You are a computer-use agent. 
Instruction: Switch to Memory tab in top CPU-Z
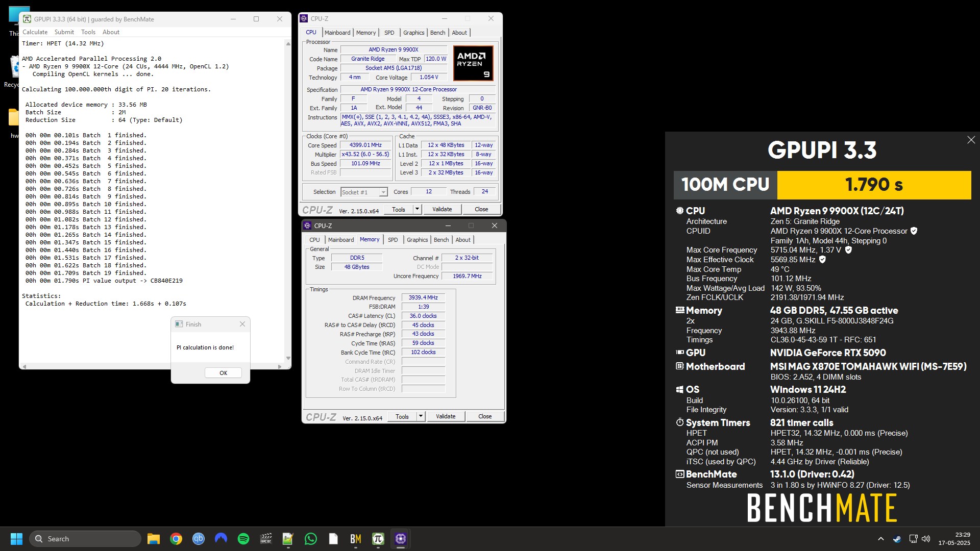point(366,33)
